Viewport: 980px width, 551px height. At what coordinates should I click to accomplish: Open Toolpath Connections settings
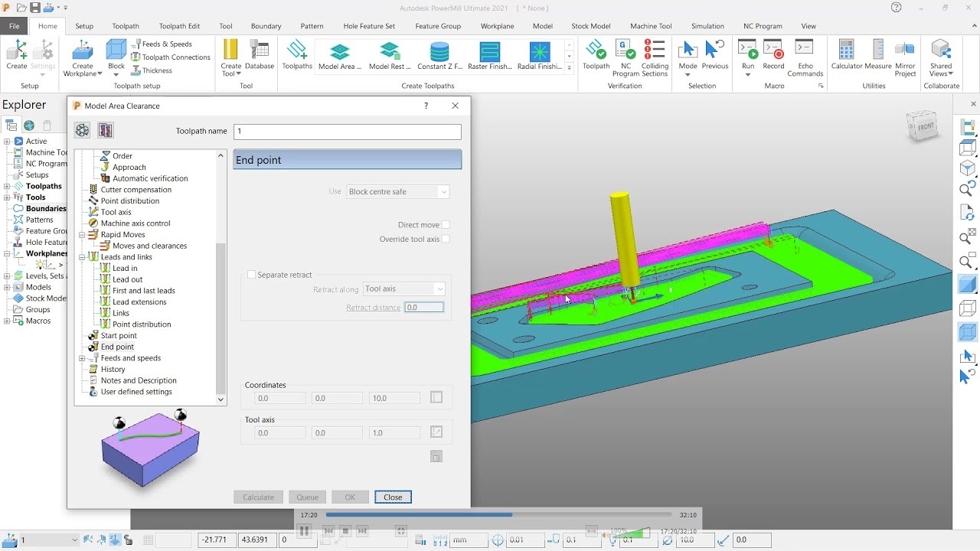pyautogui.click(x=171, y=57)
